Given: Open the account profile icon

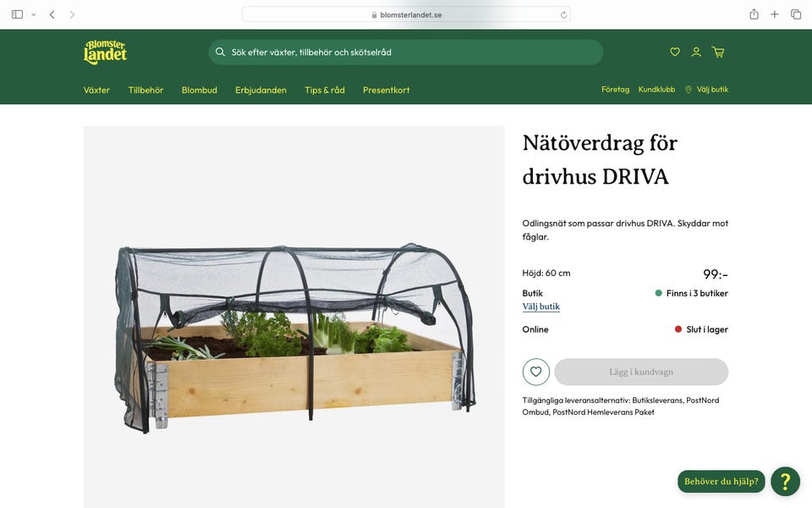Looking at the screenshot, I should click(x=696, y=52).
